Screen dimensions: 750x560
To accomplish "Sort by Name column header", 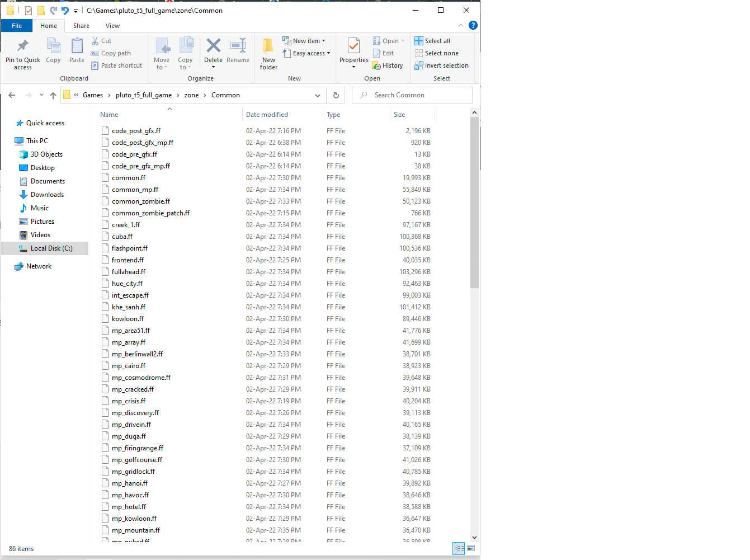I will (x=169, y=115).
